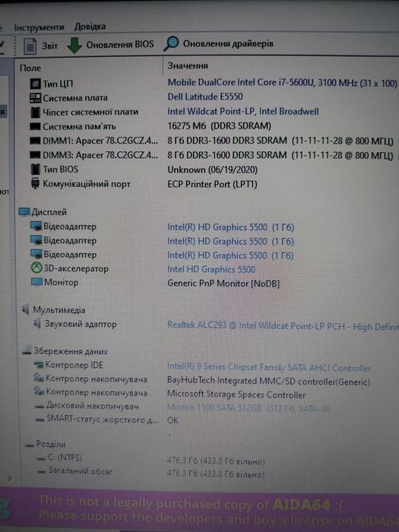Select the SMART-статус жорсткого диска row
Image resolution: width=399 pixels, height=532 pixels.
pos(107,420)
